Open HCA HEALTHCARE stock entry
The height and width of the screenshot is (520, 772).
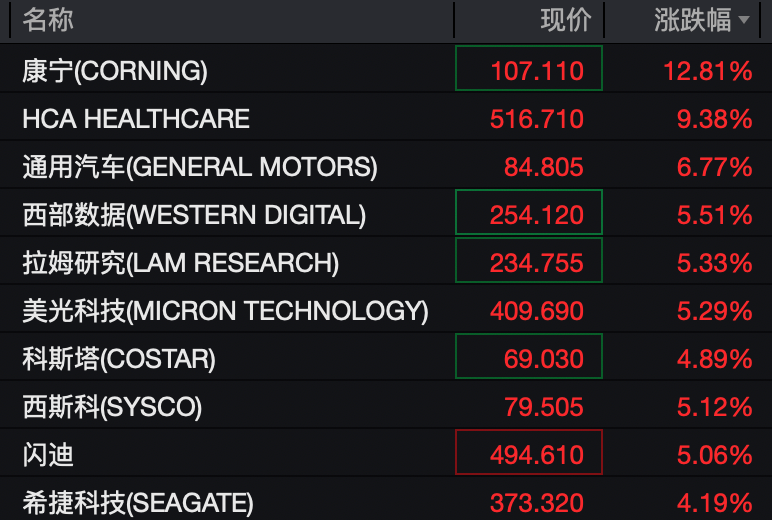[136, 119]
